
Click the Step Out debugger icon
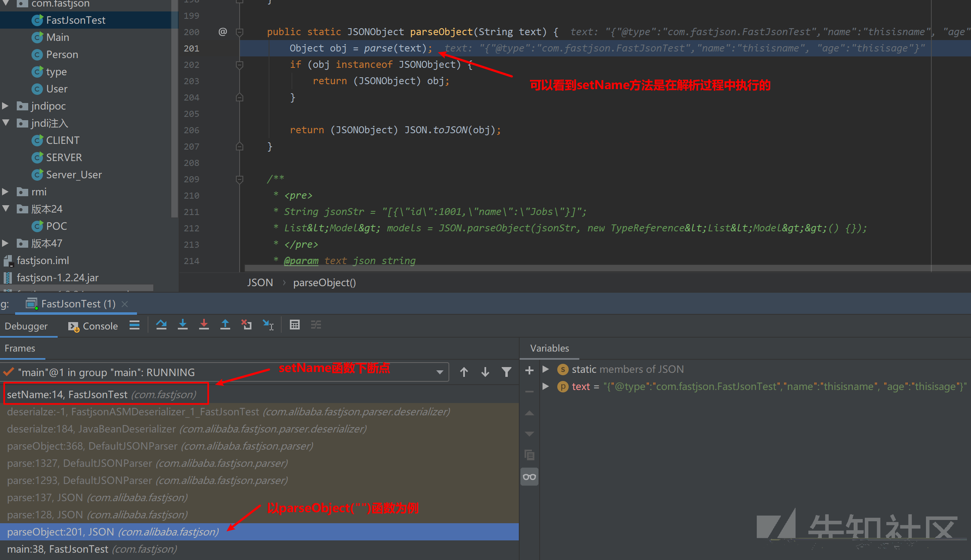coord(225,325)
